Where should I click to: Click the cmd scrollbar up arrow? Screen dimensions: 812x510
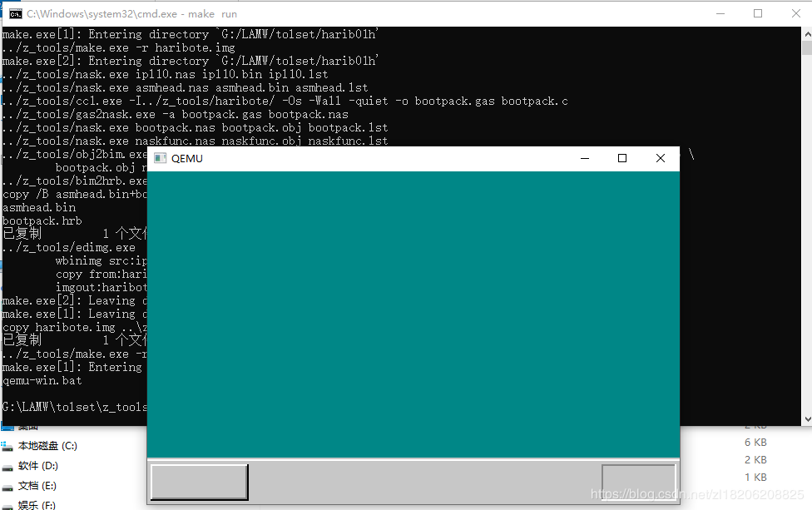(807, 34)
